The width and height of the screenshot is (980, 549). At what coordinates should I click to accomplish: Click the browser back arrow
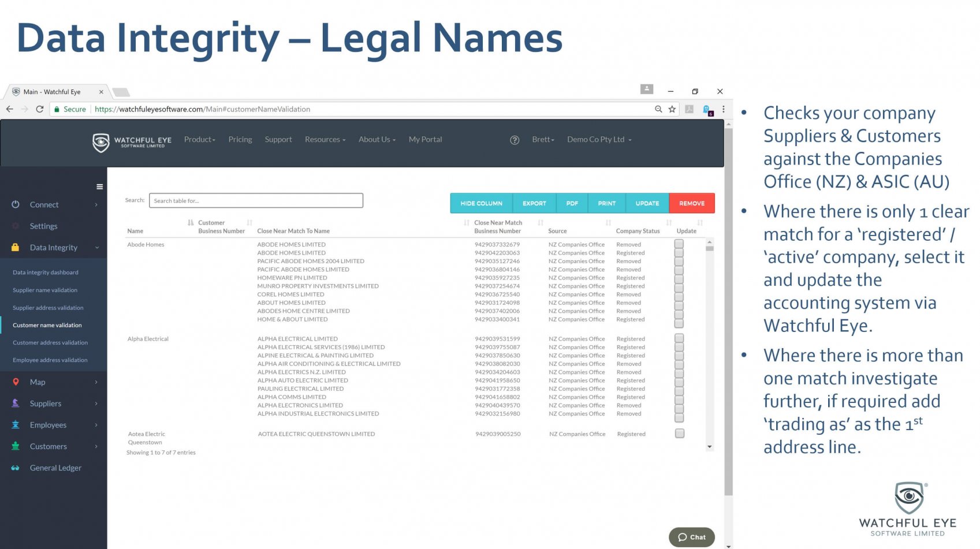tap(9, 109)
